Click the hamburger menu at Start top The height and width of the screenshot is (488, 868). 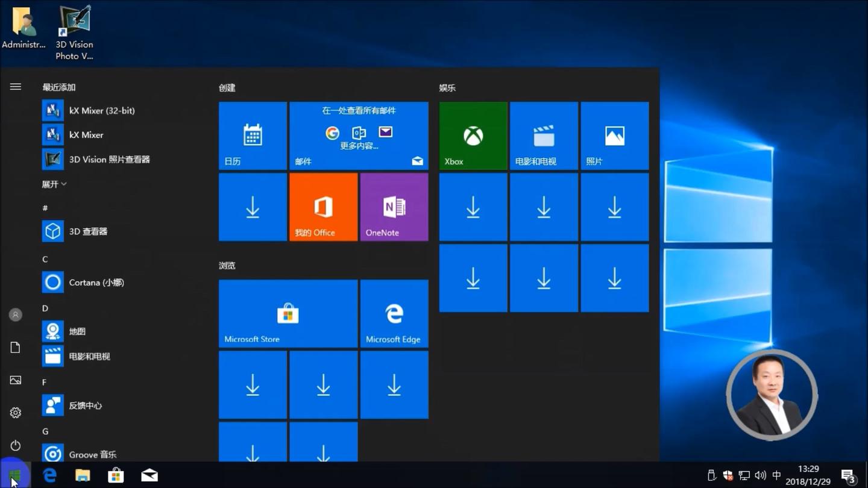click(x=16, y=87)
